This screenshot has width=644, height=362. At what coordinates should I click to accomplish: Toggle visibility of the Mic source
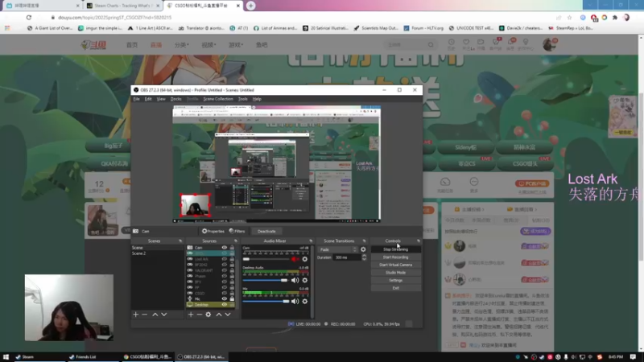[225, 298]
